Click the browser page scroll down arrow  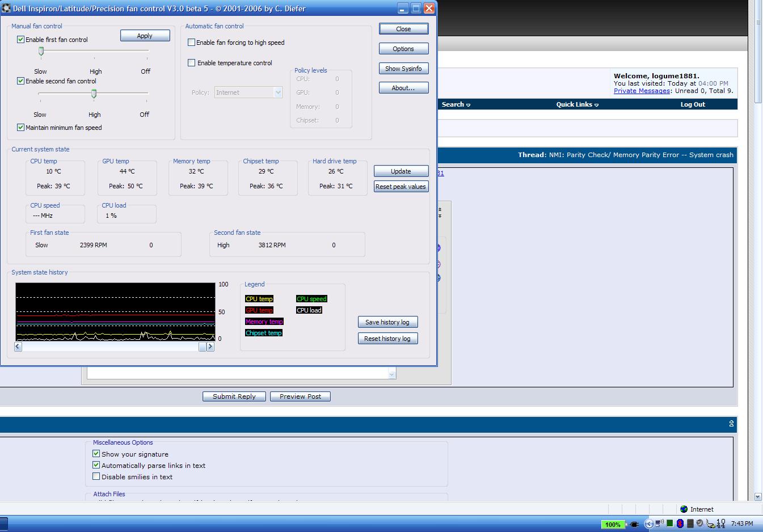(x=758, y=496)
